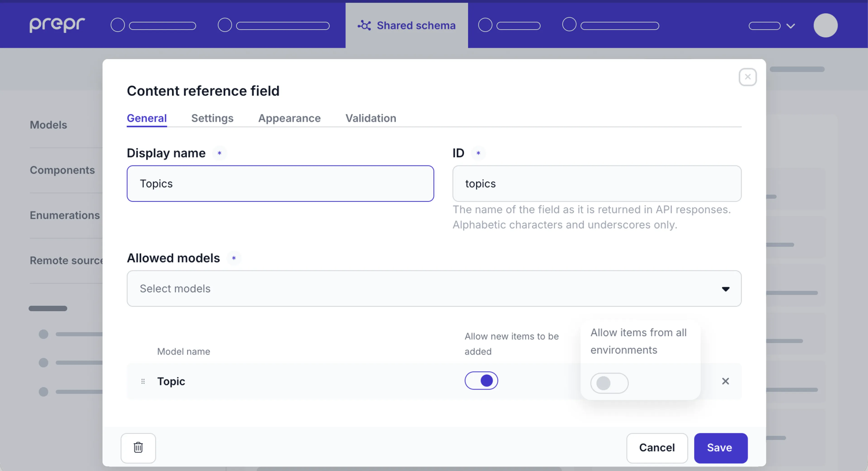Focus the Display name input field
This screenshot has height=471, width=868.
280,183
